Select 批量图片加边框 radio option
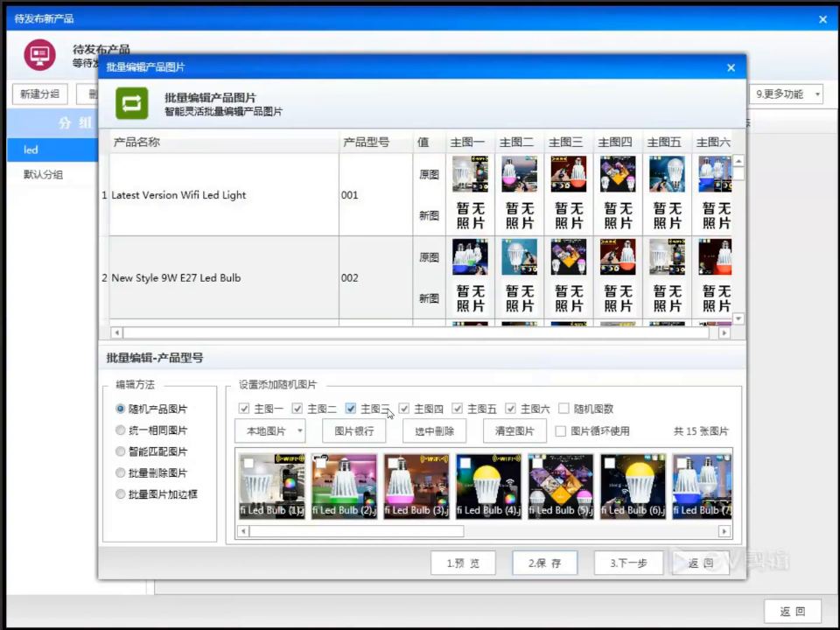This screenshot has height=630, width=840. 157,493
